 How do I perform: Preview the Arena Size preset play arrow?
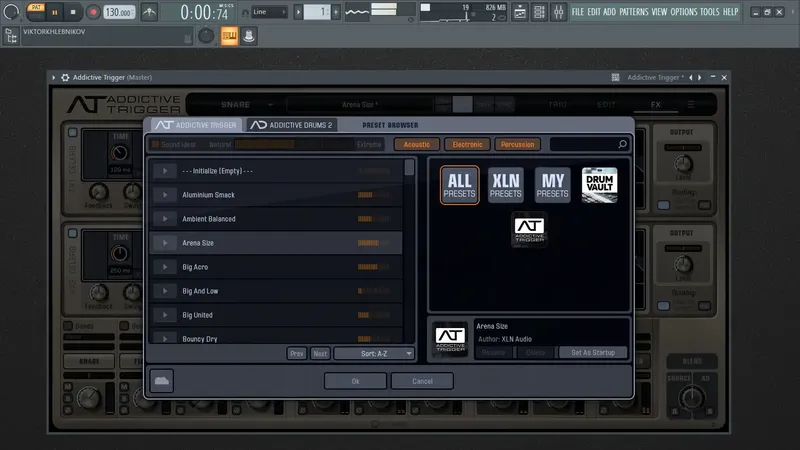point(165,243)
